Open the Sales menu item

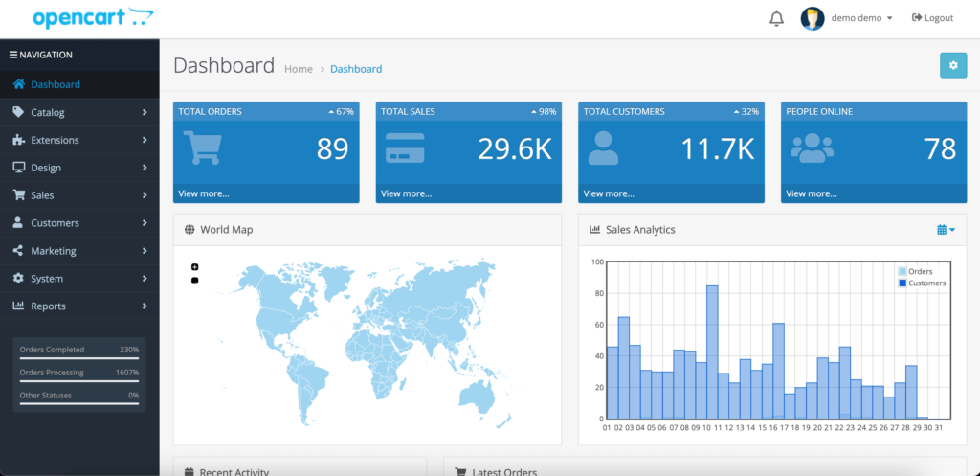click(x=79, y=195)
